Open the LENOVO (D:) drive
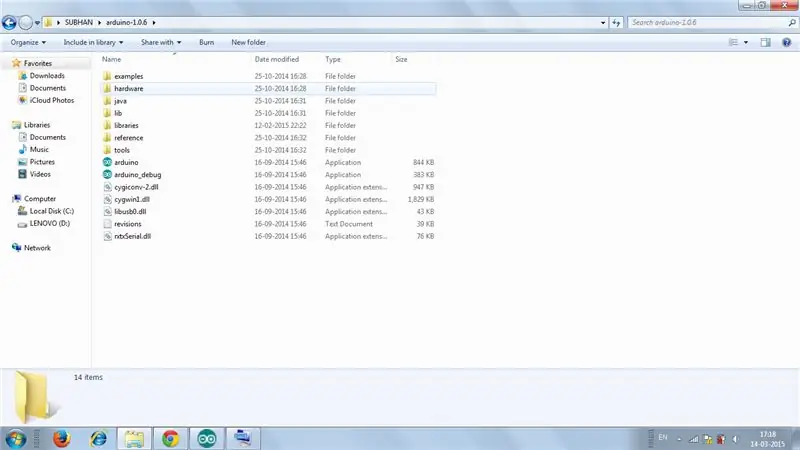Image resolution: width=800 pixels, height=450 pixels. click(x=49, y=223)
